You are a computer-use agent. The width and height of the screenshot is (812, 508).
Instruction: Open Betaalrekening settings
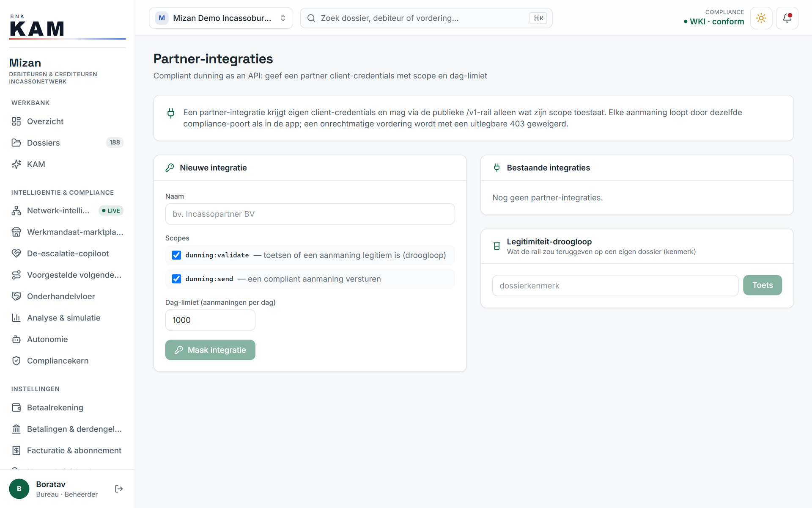67,408
